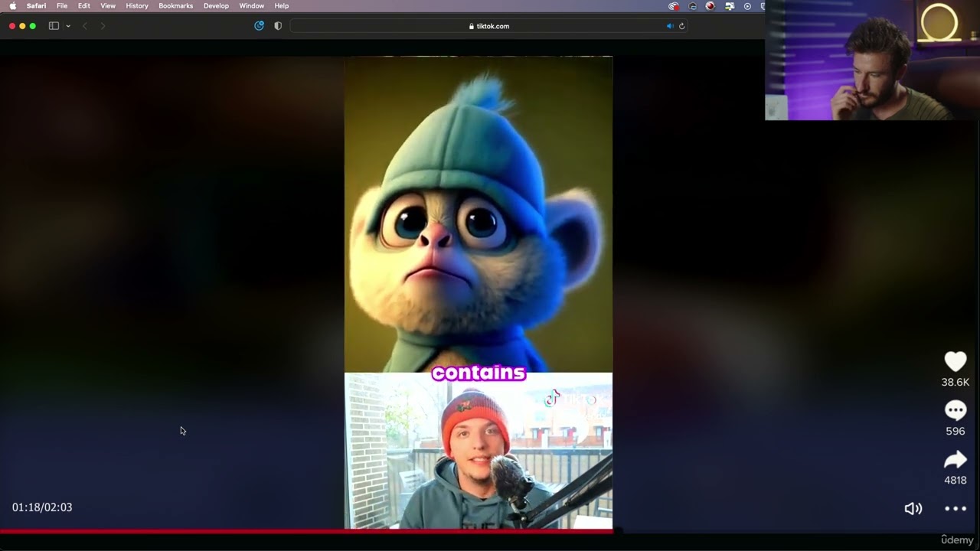This screenshot has width=980, height=551.
Task: Open the Apple menu
Action: pos(12,6)
